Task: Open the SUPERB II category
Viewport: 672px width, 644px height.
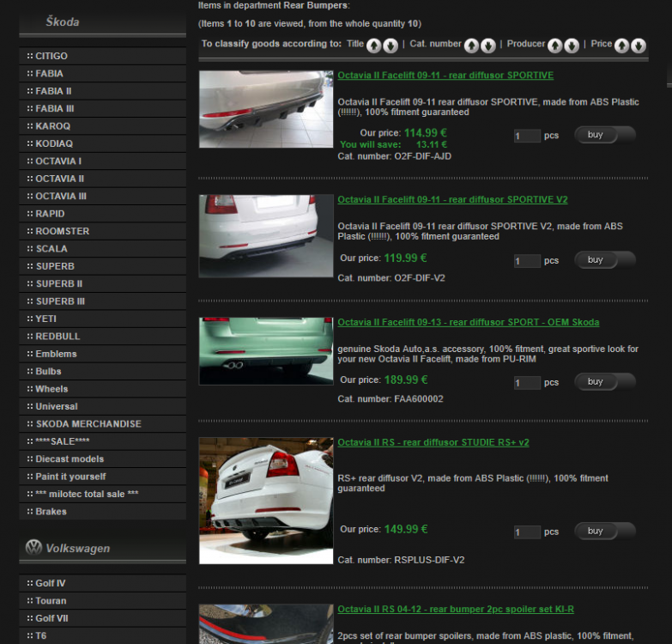Action: [102, 284]
